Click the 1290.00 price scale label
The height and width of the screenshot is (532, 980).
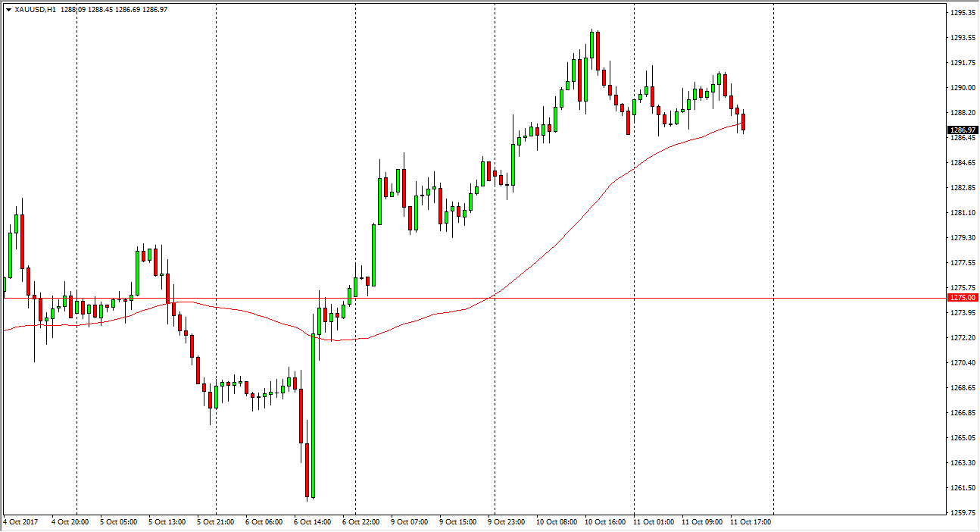tap(961, 88)
